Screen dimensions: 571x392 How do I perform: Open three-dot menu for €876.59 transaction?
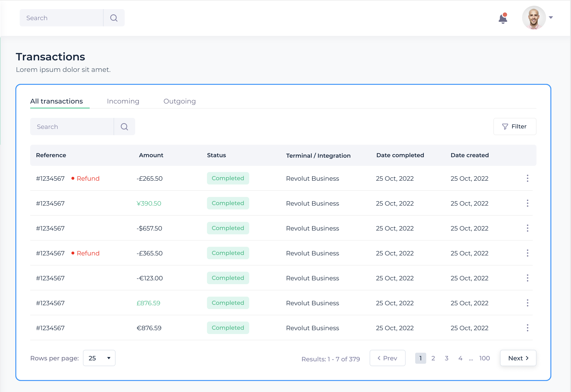(x=527, y=328)
